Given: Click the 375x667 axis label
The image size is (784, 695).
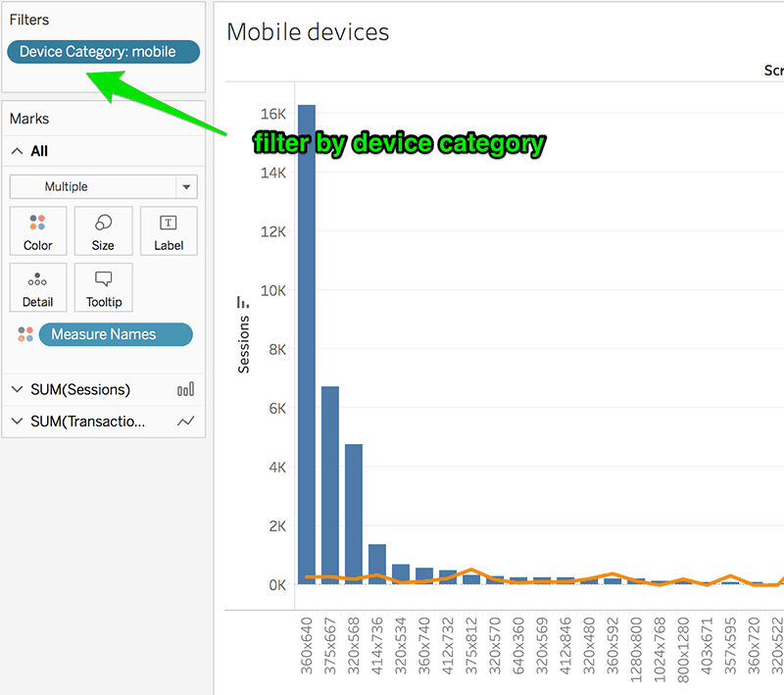Looking at the screenshot, I should (330, 646).
